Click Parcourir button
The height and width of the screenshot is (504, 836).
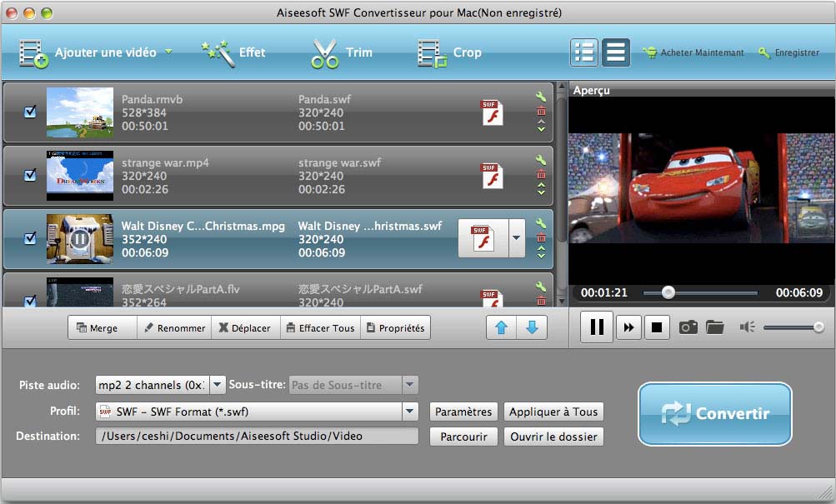(463, 437)
